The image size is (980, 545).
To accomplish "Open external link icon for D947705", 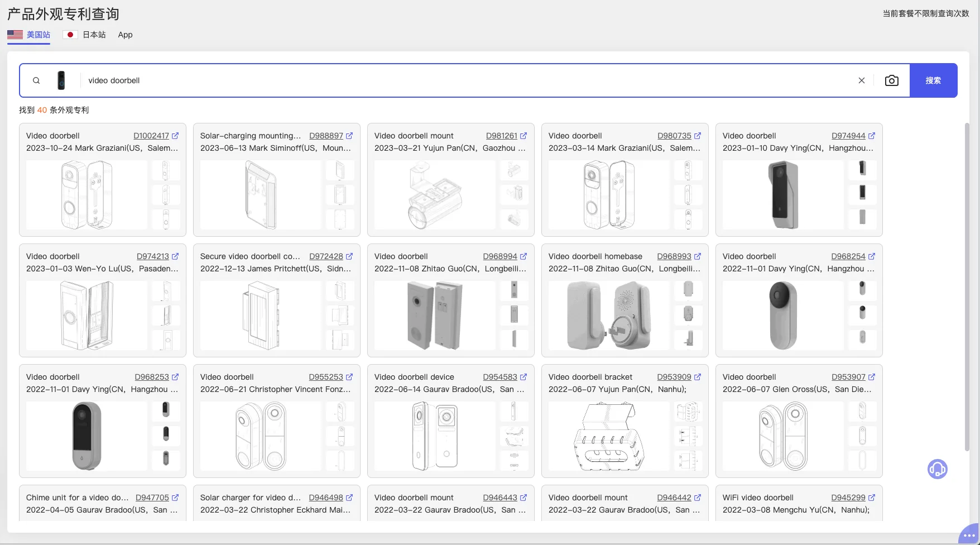I will pos(175,498).
